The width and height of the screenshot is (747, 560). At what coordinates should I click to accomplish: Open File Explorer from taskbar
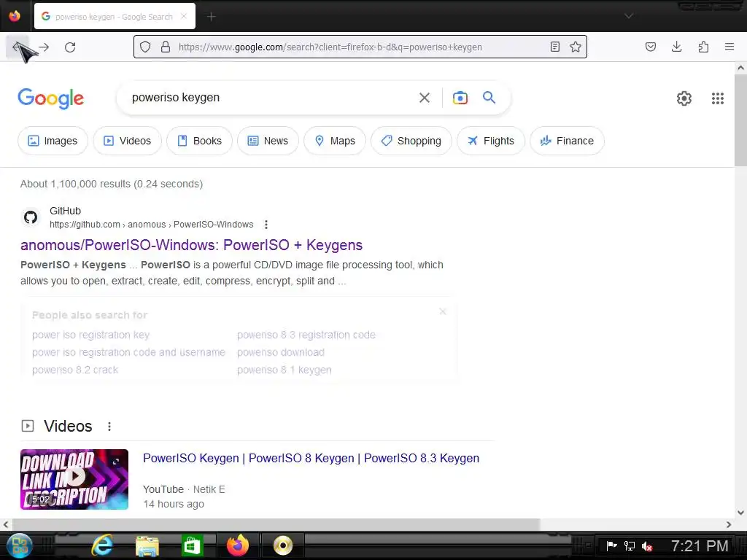pos(147,545)
